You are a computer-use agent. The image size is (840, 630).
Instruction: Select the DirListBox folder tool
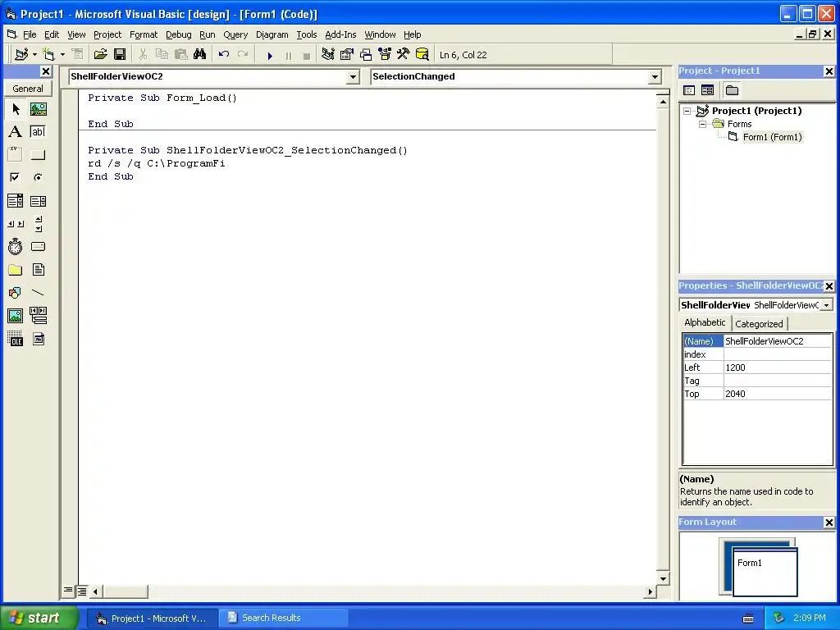pyautogui.click(x=16, y=269)
